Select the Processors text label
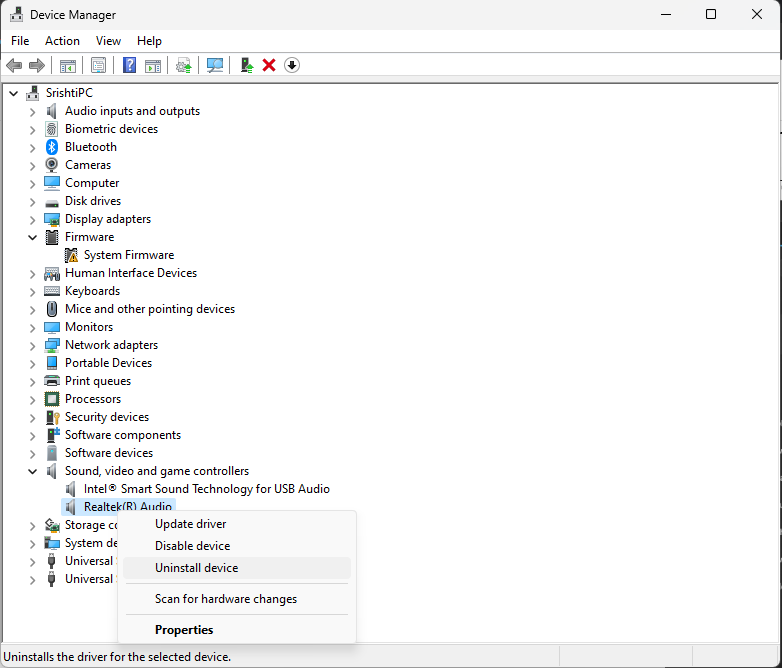This screenshot has width=782, height=668. pos(93,399)
